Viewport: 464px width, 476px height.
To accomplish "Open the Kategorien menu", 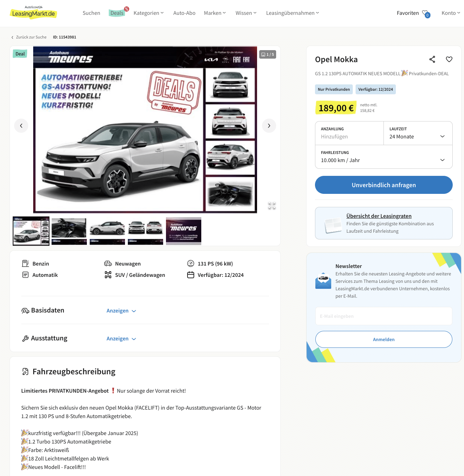I will click(149, 13).
